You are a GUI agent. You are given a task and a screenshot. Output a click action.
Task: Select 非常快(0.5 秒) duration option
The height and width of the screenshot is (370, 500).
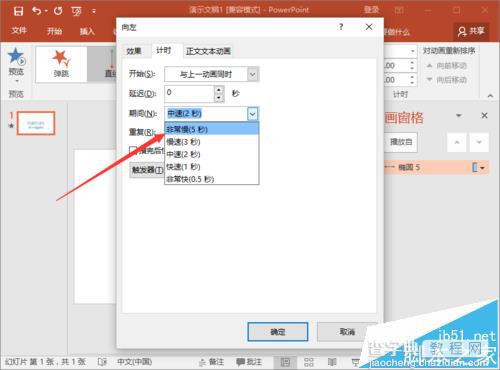pyautogui.click(x=211, y=179)
